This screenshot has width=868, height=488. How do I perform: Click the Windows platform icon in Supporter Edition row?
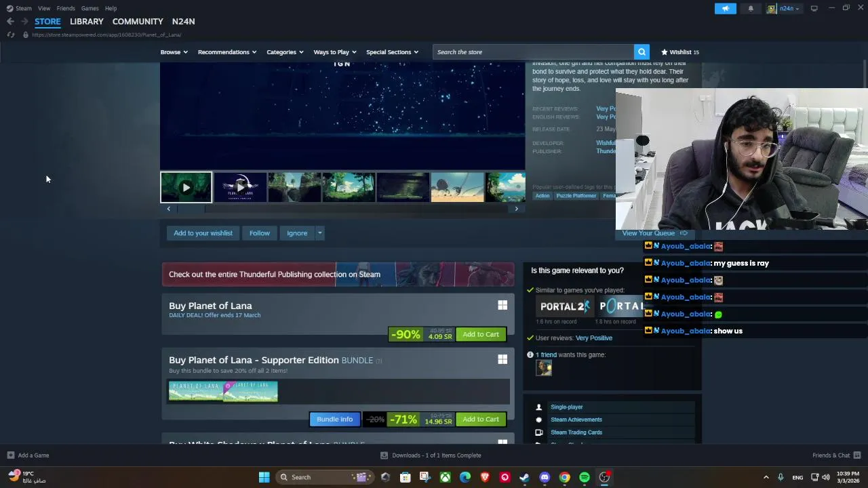pos(502,359)
